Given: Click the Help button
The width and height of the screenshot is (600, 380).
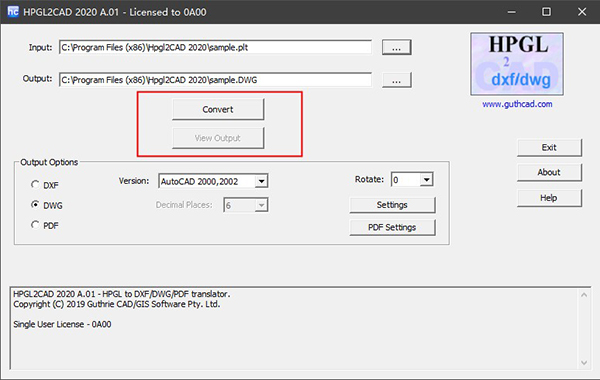Looking at the screenshot, I should pos(549,198).
